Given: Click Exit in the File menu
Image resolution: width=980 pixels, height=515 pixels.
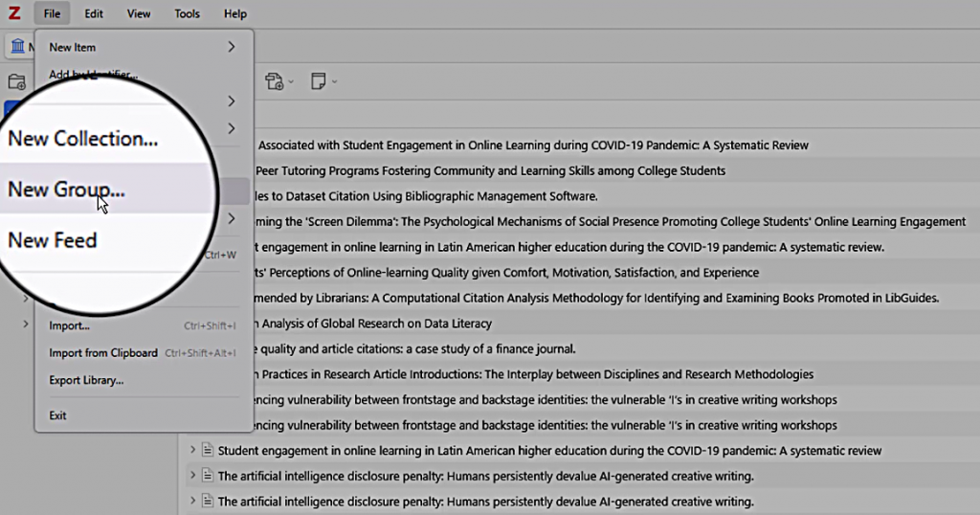Looking at the screenshot, I should click(58, 415).
